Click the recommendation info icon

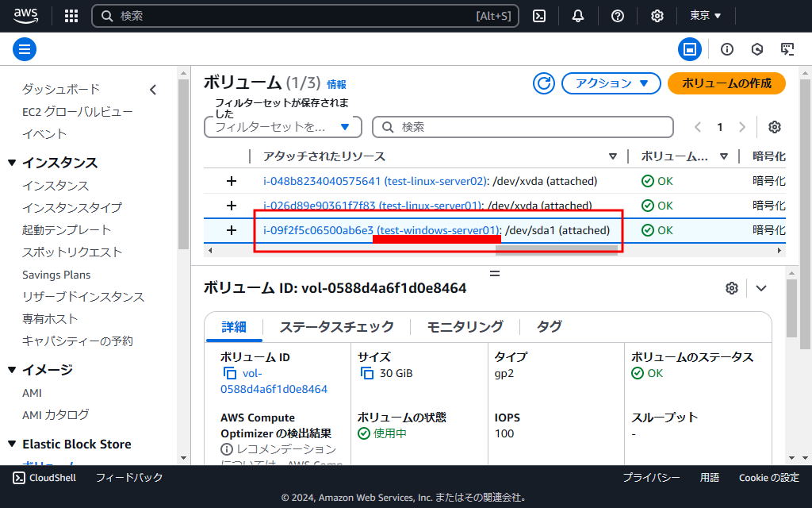coord(226,449)
